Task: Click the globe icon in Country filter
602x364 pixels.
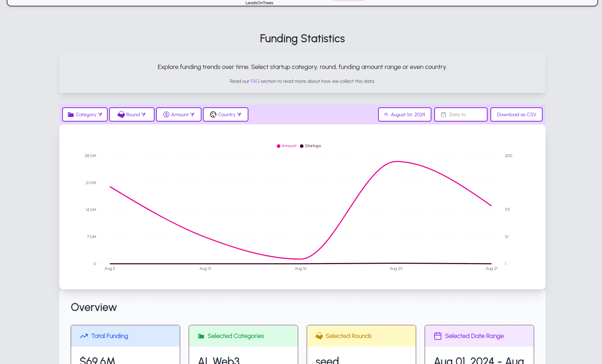Action: (213, 114)
